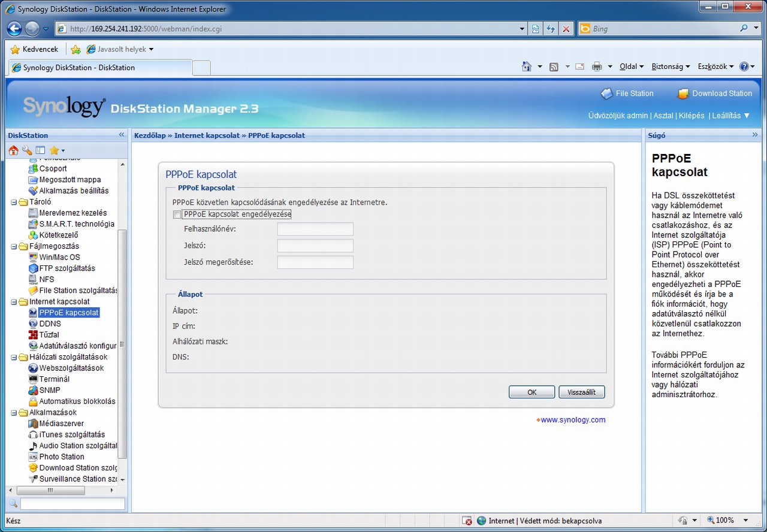
Task: Open File Station from header
Action: 627,93
